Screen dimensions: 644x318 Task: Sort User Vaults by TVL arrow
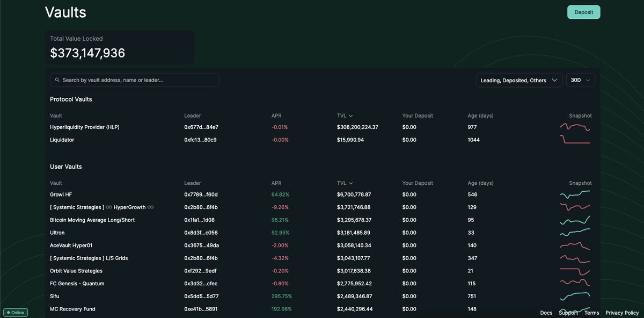point(351,183)
